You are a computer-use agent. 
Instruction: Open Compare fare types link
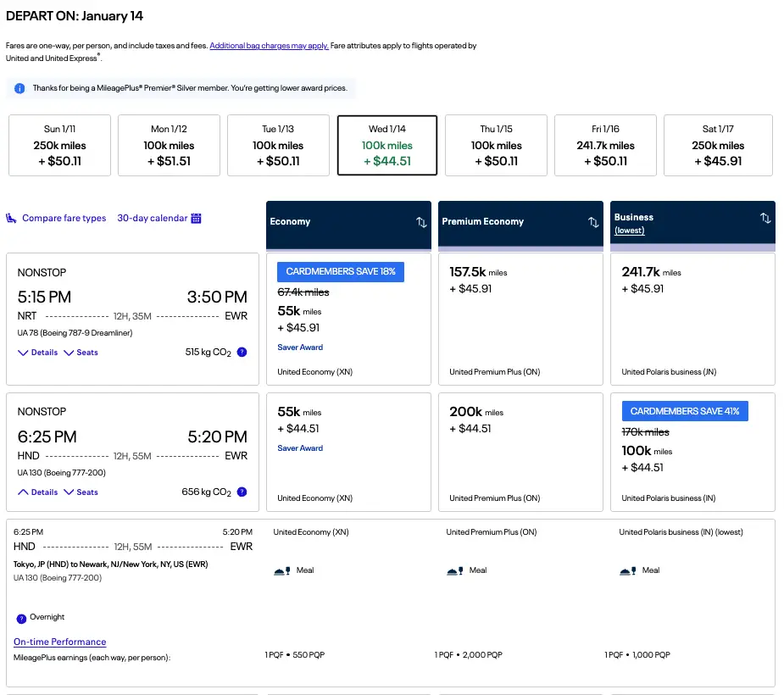(x=64, y=219)
